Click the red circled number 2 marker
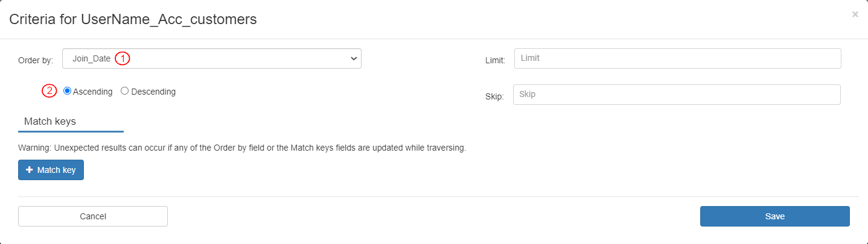The image size is (868, 244). 49,92
